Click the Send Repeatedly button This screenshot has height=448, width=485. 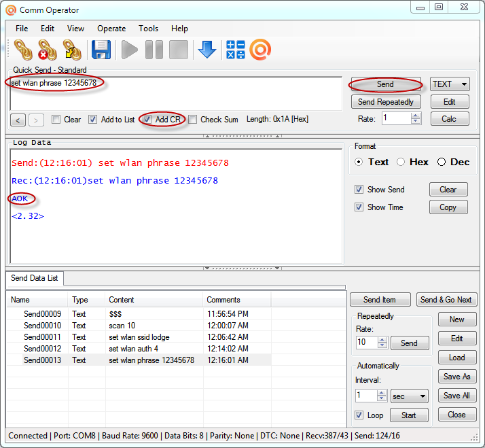(386, 102)
